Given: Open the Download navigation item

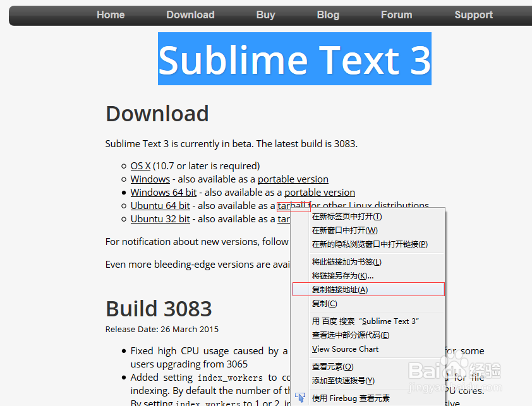Looking at the screenshot, I should point(190,15).
